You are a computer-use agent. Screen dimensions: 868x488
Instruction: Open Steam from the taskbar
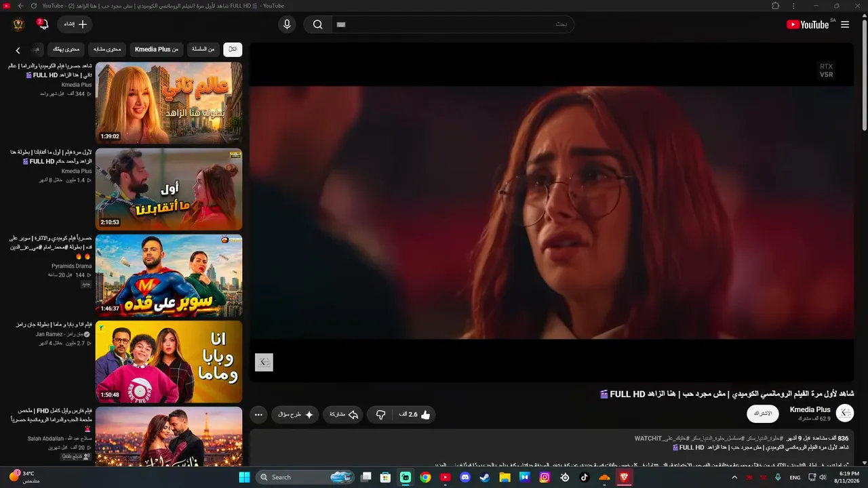[484, 477]
